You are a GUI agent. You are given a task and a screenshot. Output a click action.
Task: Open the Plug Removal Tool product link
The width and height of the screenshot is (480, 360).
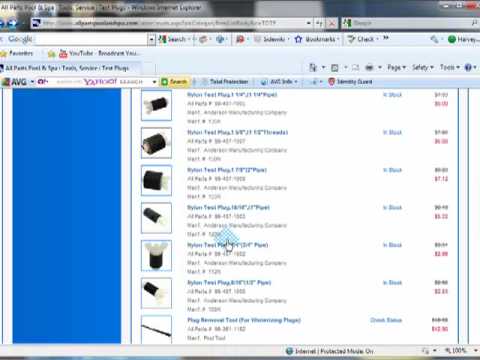pos(244,320)
